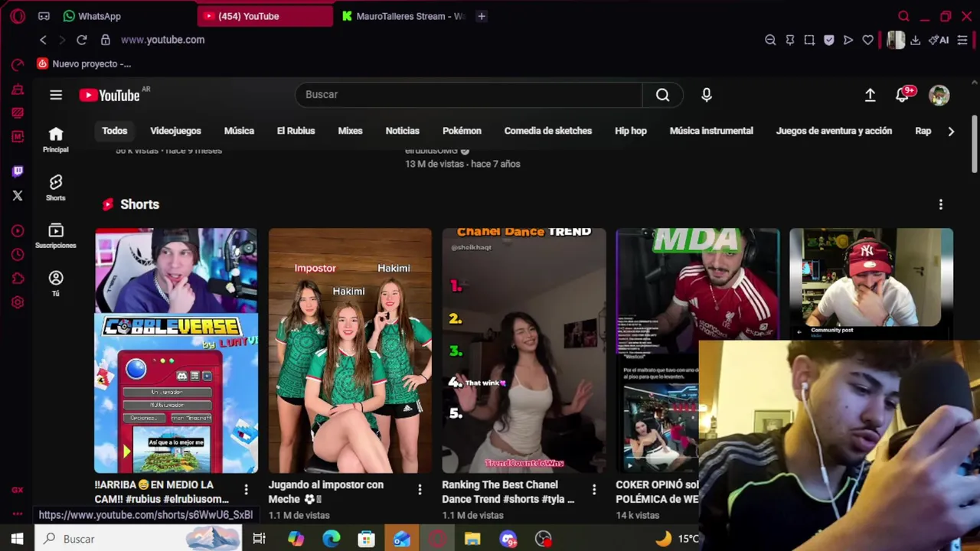Click the tab search magnifier in title bar
The width and height of the screenshot is (980, 551).
(904, 16)
